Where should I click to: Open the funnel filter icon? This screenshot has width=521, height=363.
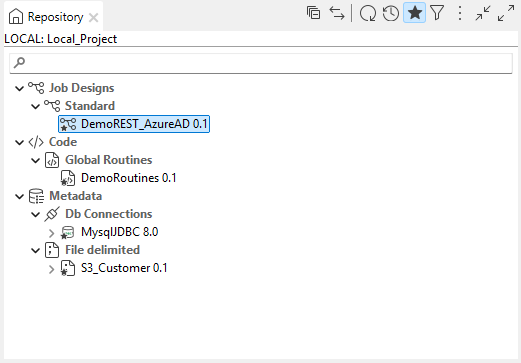437,13
